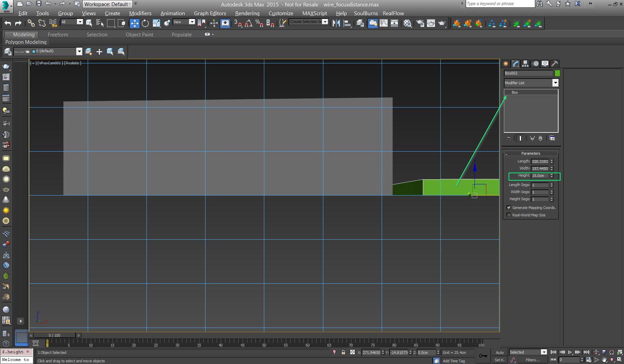Open the Modifier List dropdown

(x=531, y=83)
